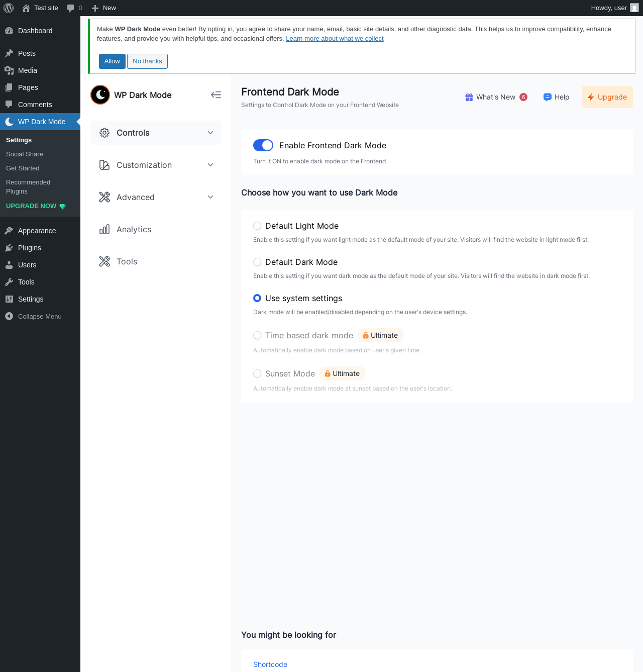
Task: Click the green diamond beside UPGRADE NOW
Action: 63,206
